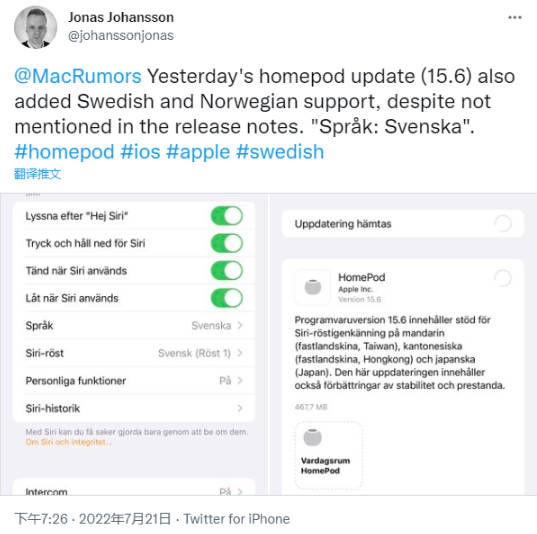This screenshot has height=534, width=537.
Task: Open Personliga funktioner På row
Action: tap(134, 381)
